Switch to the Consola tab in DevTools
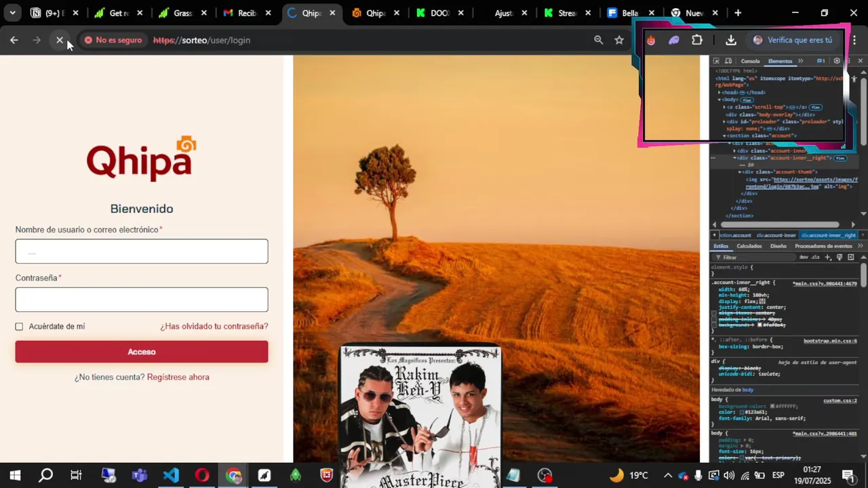 [x=750, y=61]
